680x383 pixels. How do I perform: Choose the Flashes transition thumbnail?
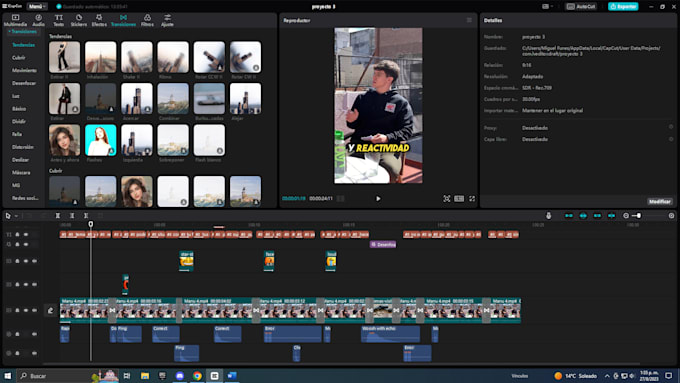(x=101, y=140)
